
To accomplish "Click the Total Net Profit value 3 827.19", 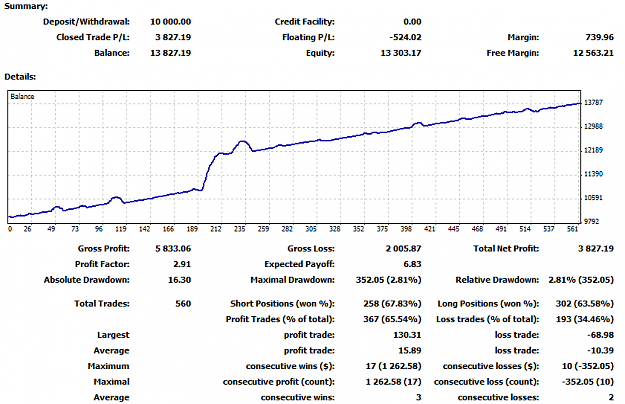I will click(596, 249).
